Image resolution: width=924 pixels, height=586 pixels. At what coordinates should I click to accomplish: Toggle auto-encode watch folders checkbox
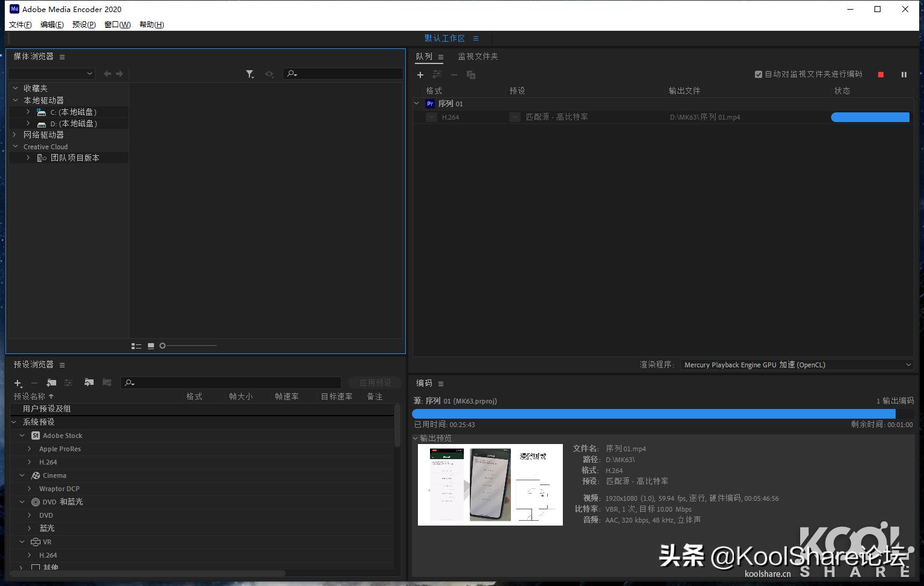[758, 74]
